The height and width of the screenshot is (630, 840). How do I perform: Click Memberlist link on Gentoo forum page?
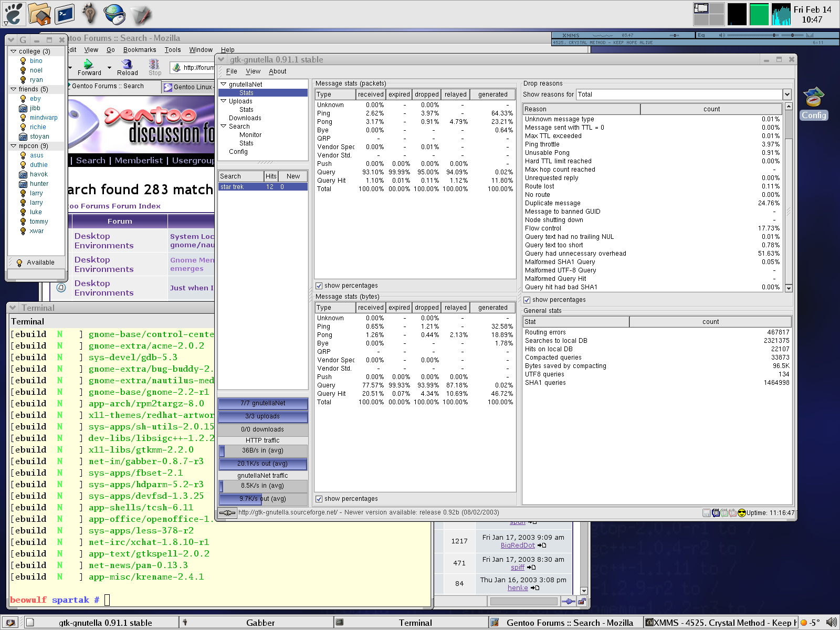click(x=139, y=160)
